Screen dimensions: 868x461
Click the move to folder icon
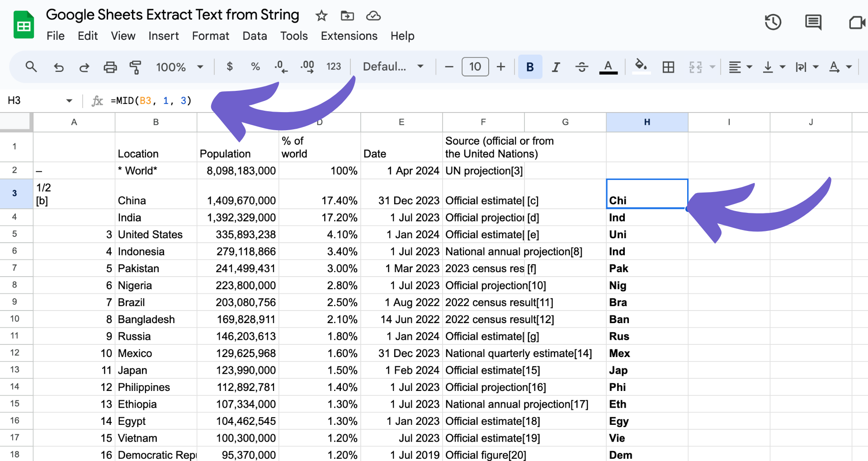(347, 16)
